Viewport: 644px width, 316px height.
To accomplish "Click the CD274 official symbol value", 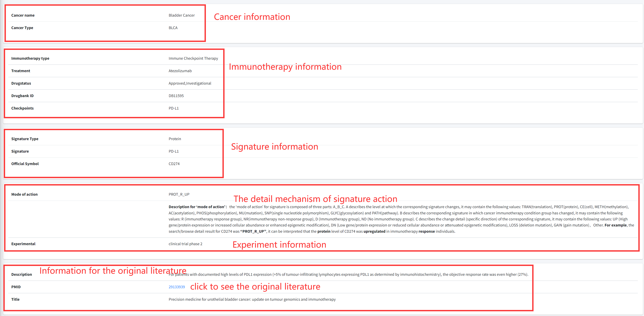I will coord(174,164).
